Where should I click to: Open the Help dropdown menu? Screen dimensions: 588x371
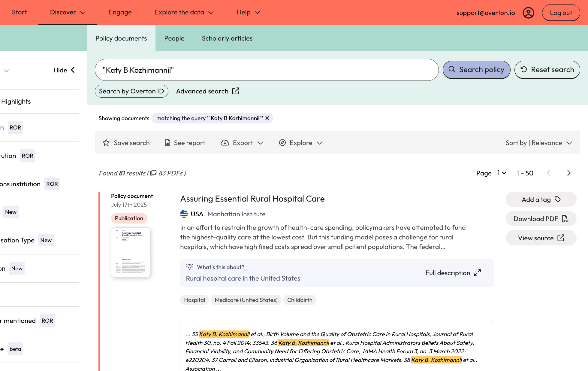coord(248,12)
